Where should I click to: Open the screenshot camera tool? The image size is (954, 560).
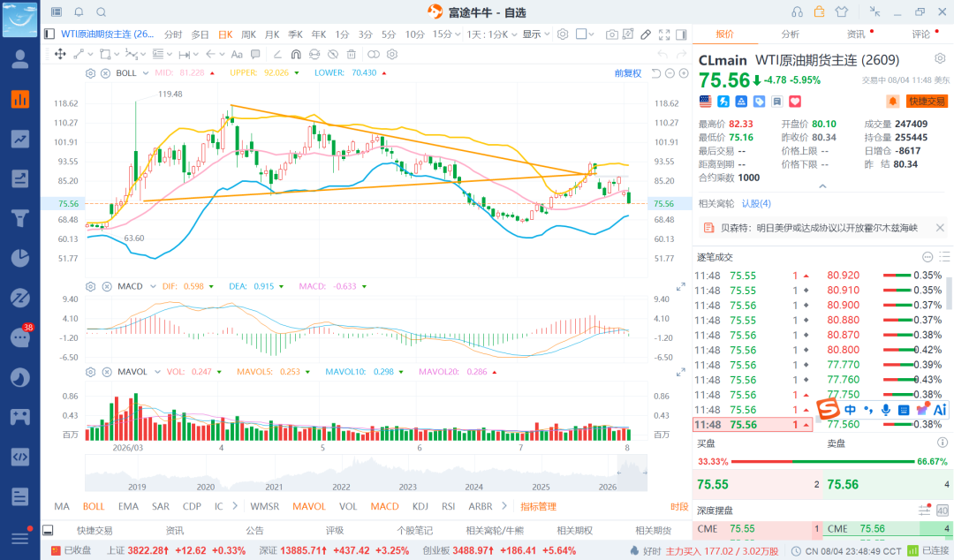pos(611,34)
